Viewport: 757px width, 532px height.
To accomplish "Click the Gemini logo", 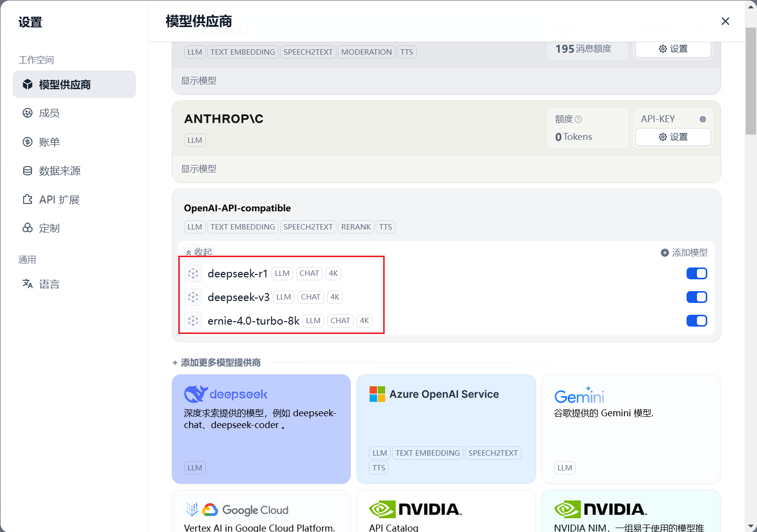I will 579,395.
